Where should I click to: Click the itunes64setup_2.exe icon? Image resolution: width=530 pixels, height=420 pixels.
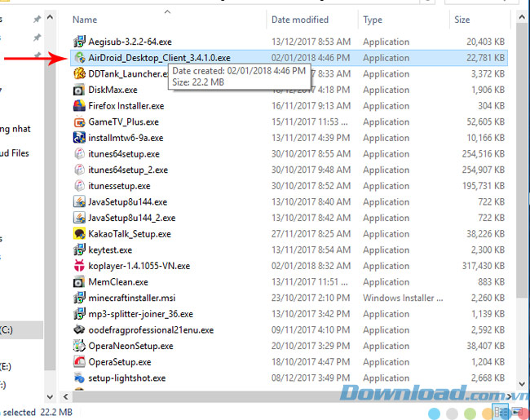(79, 170)
